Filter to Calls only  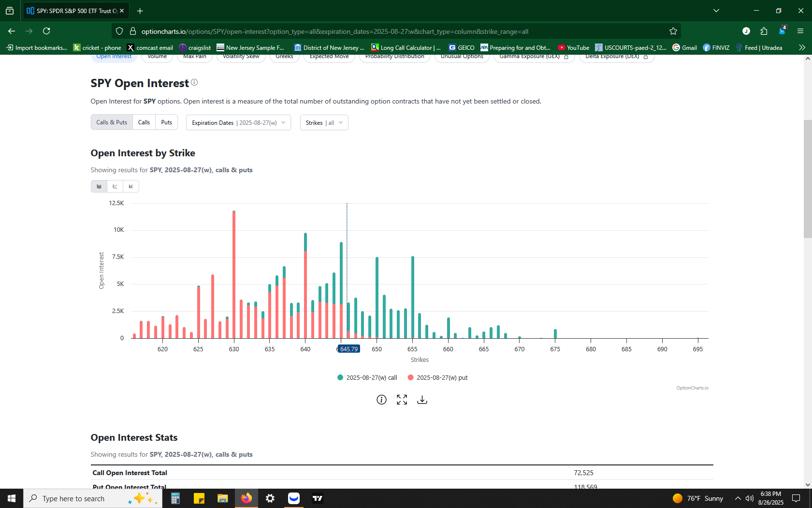[x=144, y=122]
